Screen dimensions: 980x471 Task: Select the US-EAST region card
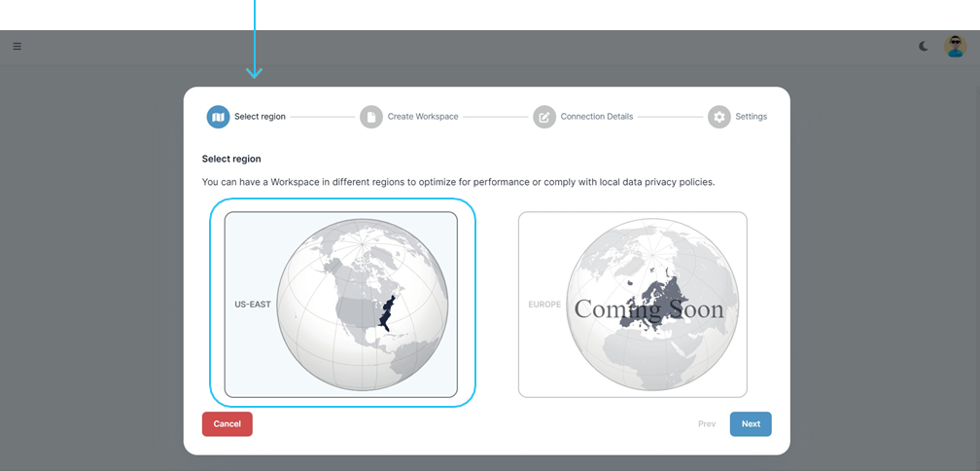[341, 305]
